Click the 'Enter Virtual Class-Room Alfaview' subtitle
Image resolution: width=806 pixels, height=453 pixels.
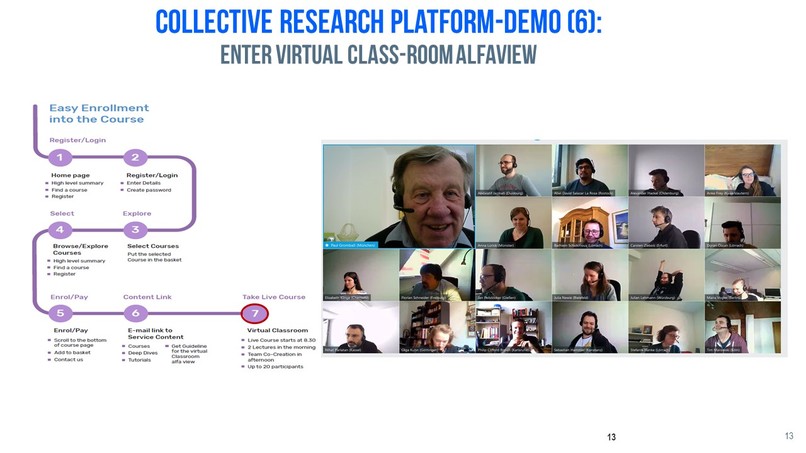tap(378, 55)
